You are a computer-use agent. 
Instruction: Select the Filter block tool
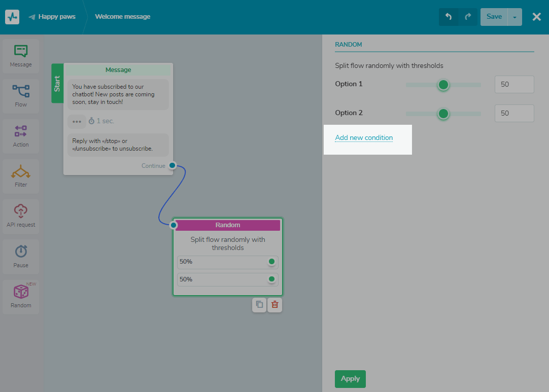pyautogui.click(x=20, y=175)
